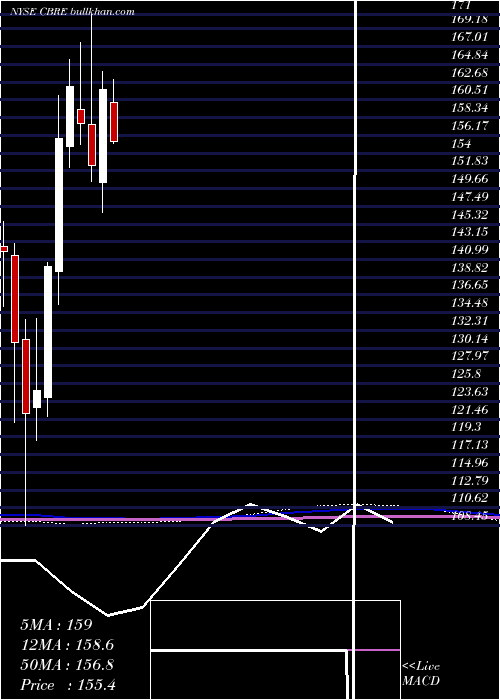500x700 pixels.
Task: Click the 169.18 price axis label
Action: tap(470, 19)
